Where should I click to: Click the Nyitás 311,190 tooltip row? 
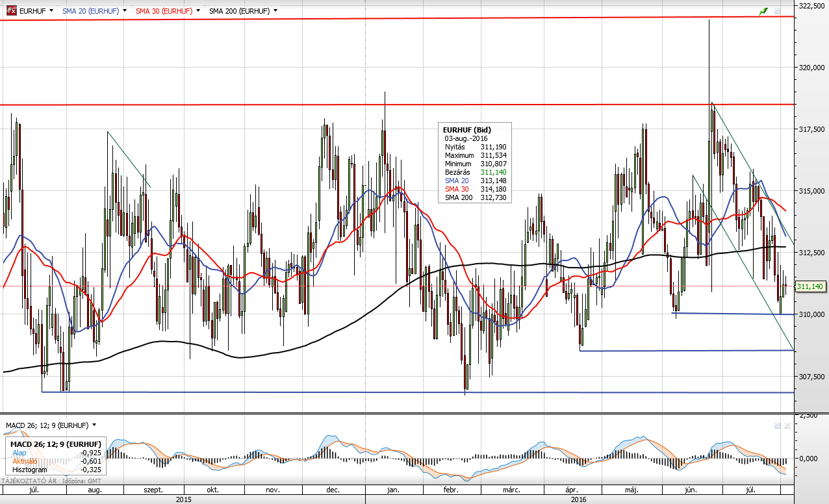(476, 147)
